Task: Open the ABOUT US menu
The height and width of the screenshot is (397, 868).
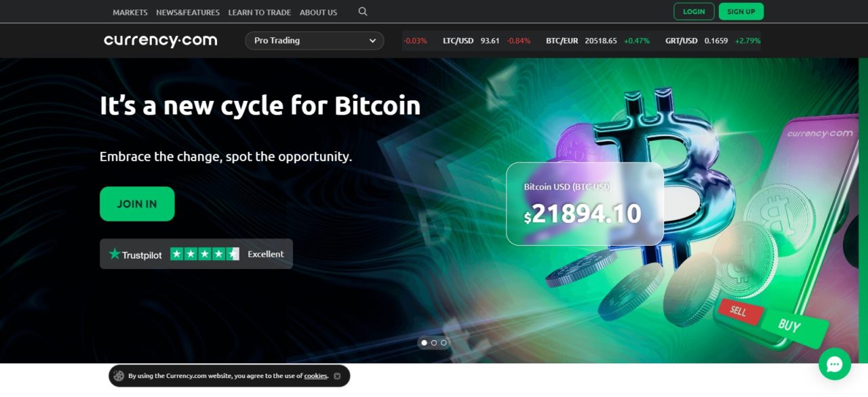Action: click(318, 12)
